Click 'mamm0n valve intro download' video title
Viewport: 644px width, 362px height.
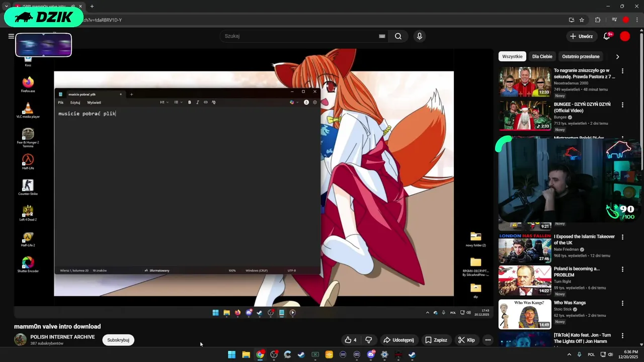coord(57,326)
